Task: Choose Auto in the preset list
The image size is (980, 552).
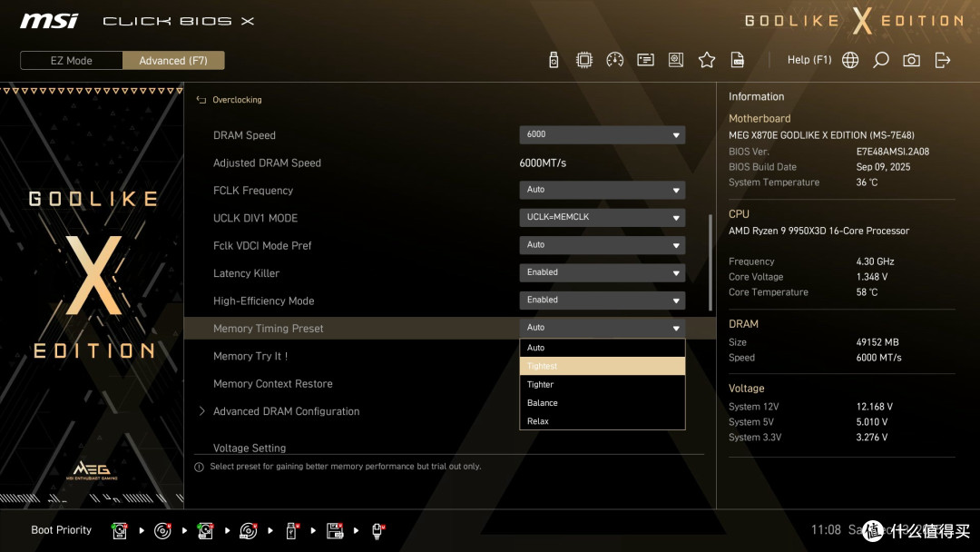Action: click(x=602, y=348)
